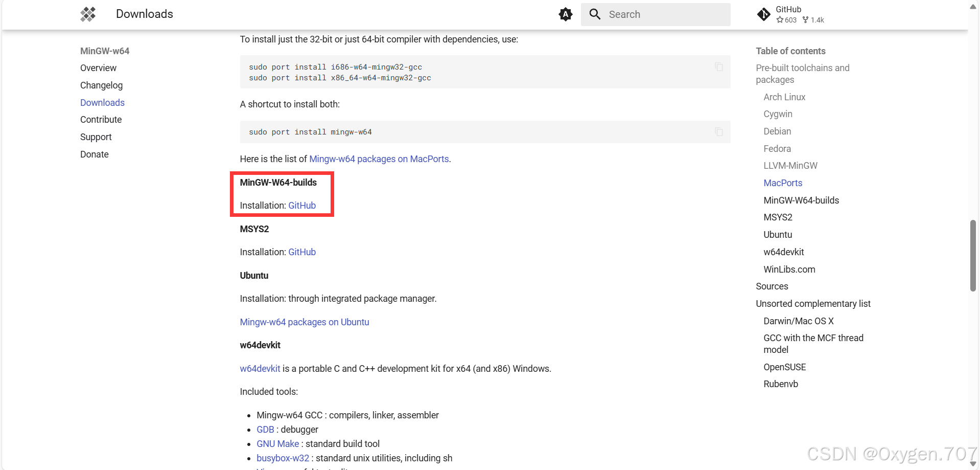Jump to Cygwin in table of contents
Image resolution: width=980 pixels, height=470 pixels.
(778, 114)
